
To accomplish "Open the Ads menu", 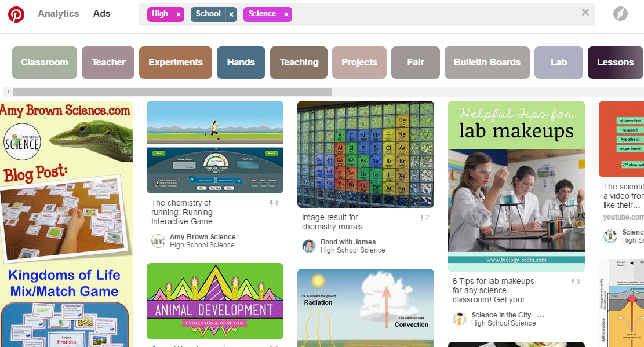I will (x=101, y=14).
